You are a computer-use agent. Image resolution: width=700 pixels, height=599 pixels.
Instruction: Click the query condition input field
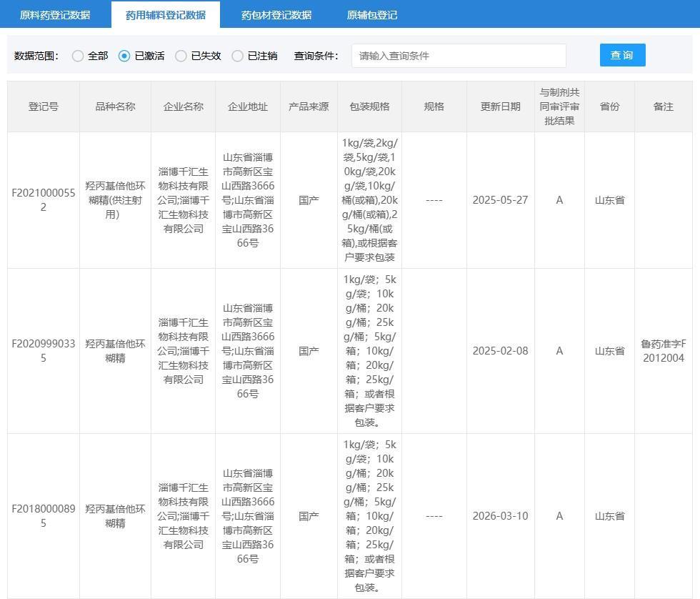tap(459, 55)
